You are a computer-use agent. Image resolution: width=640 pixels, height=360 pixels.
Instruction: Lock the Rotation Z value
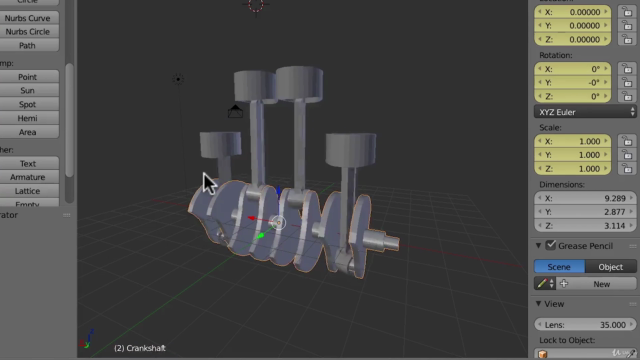click(627, 97)
